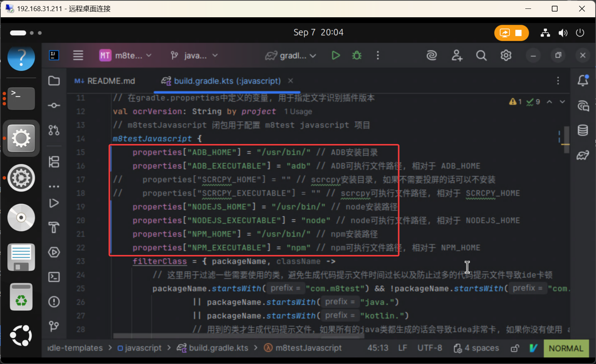Open the Problems tool window
The image size is (596, 364).
(54, 301)
